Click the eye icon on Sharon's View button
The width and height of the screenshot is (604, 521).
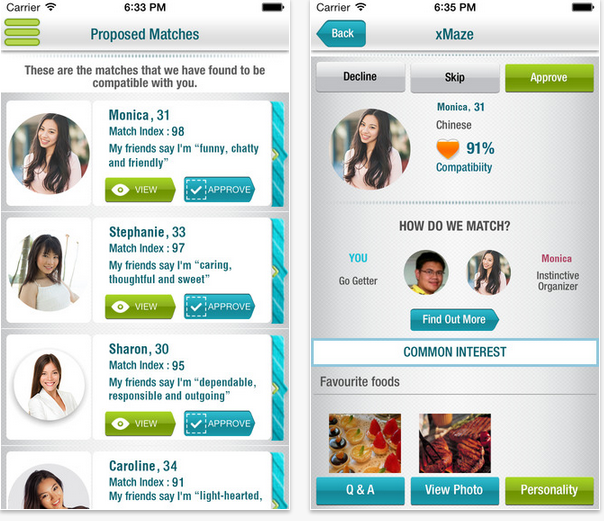[120, 424]
